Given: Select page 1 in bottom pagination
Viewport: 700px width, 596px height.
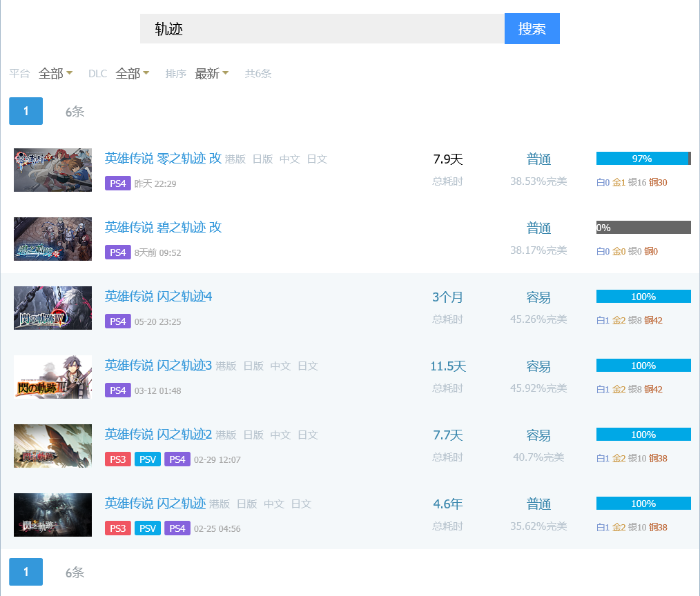Looking at the screenshot, I should 26,572.
